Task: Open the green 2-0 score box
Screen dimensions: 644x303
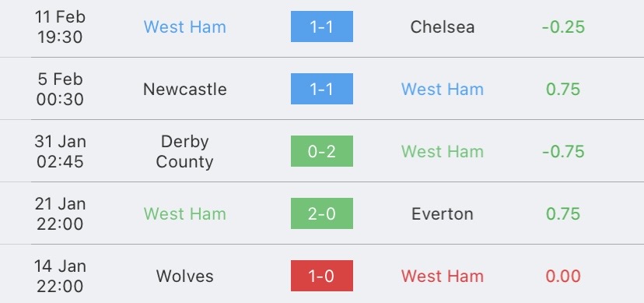Action: tap(321, 213)
